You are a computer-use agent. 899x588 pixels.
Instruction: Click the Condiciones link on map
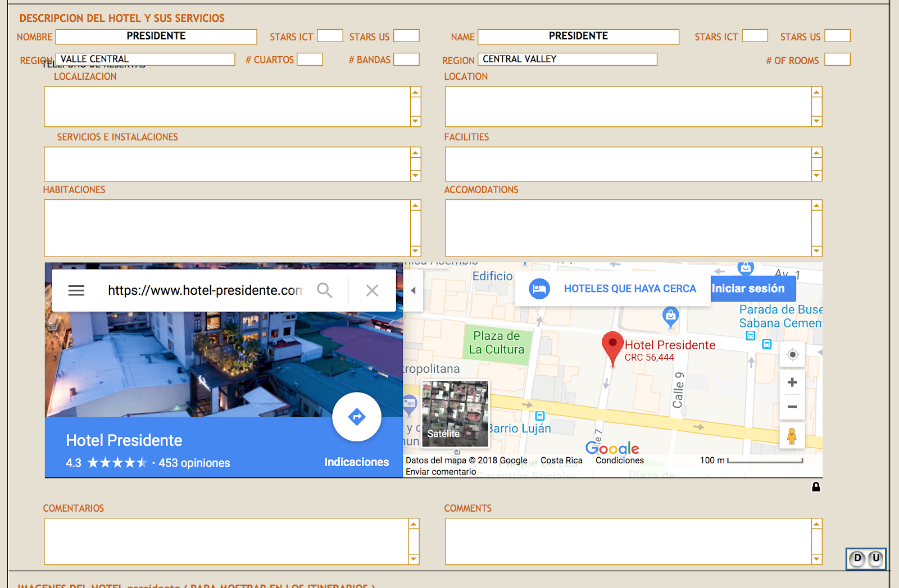point(620,461)
